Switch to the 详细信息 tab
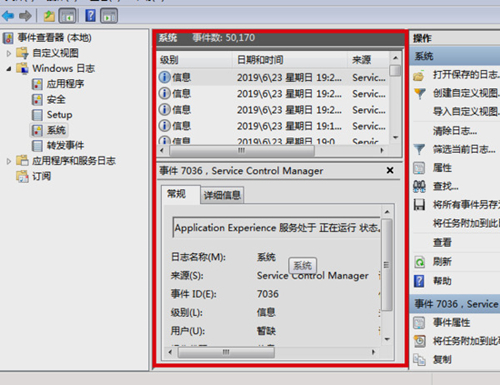 tap(222, 195)
